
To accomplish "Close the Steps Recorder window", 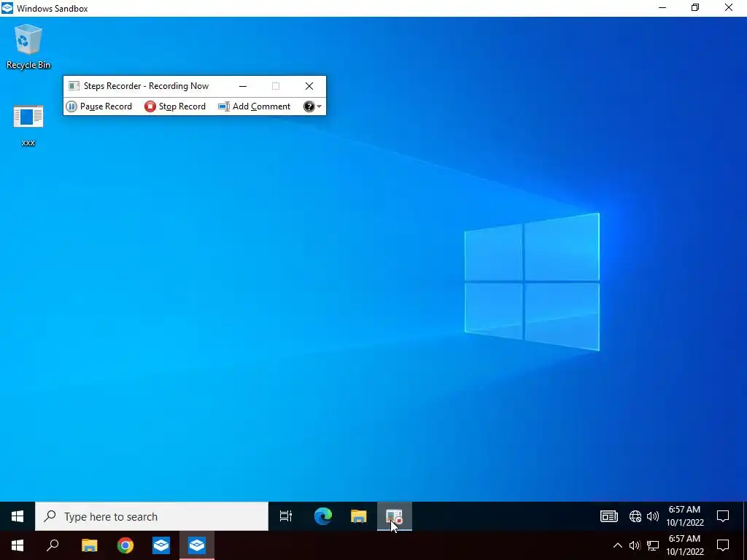I will (x=309, y=86).
